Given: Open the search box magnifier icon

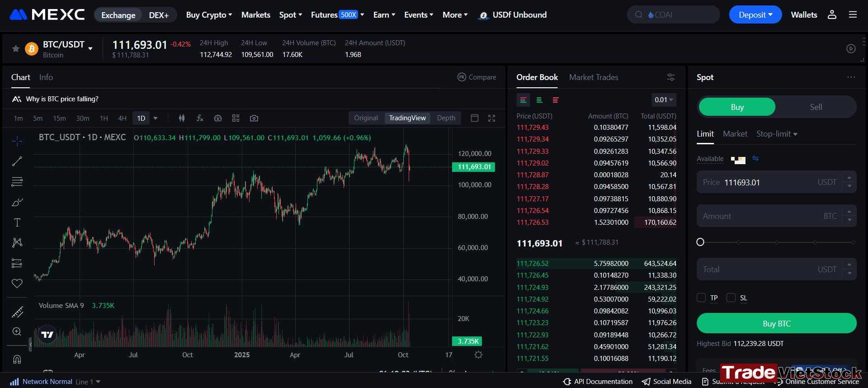Looking at the screenshot, I should (x=639, y=14).
